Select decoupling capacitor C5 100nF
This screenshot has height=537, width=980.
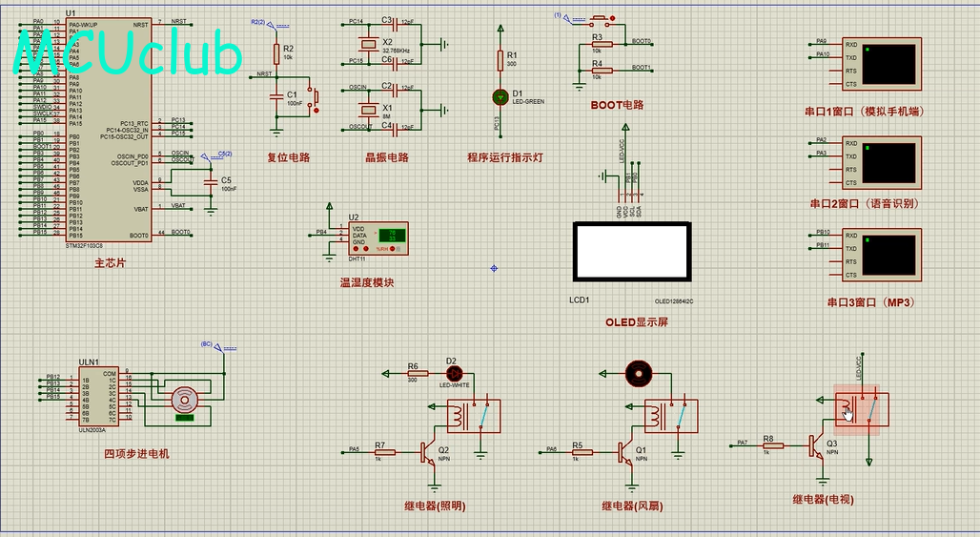click(x=211, y=181)
